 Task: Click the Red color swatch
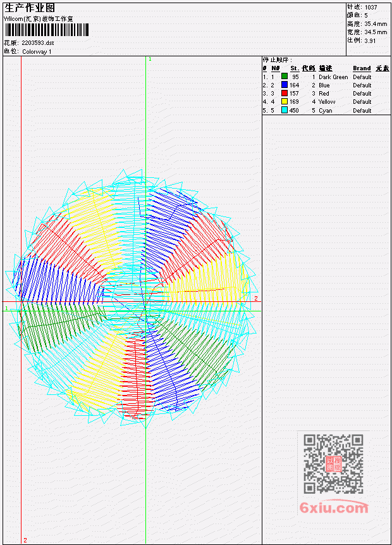[x=285, y=93]
